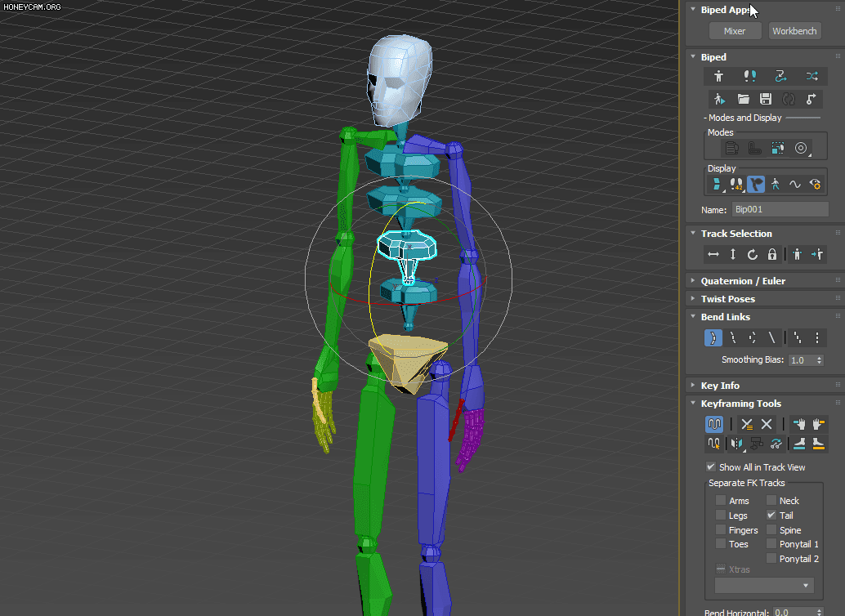The width and height of the screenshot is (845, 616).
Task: Click Zero All dotted line icon
Action: tap(817, 338)
